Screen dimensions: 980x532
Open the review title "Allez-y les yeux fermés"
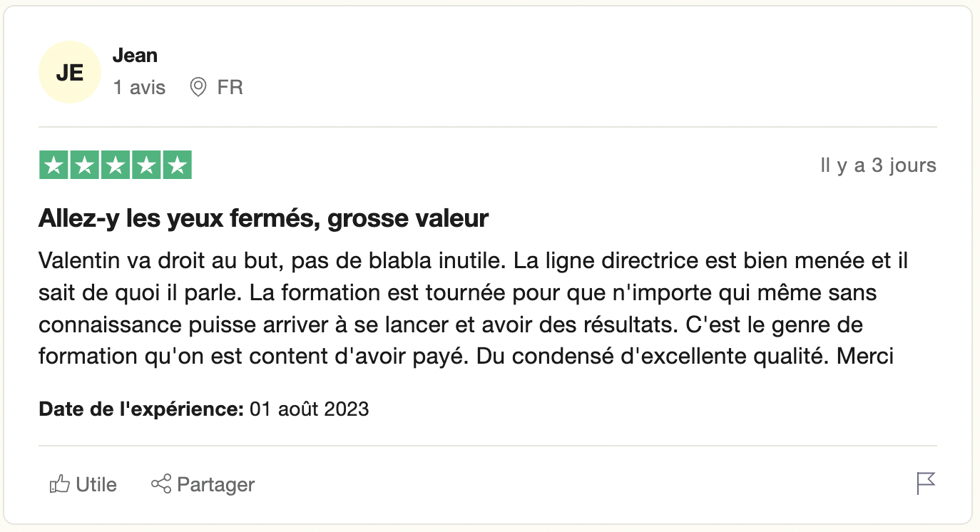[x=263, y=218]
